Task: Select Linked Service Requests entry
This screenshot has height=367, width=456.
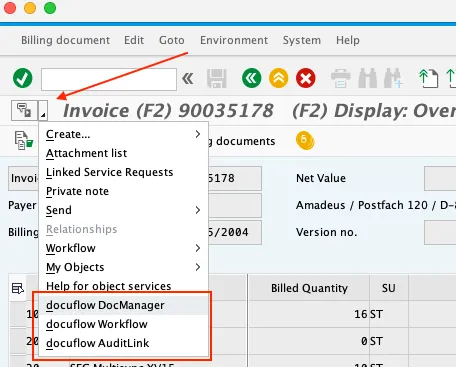Action: [x=123, y=172]
